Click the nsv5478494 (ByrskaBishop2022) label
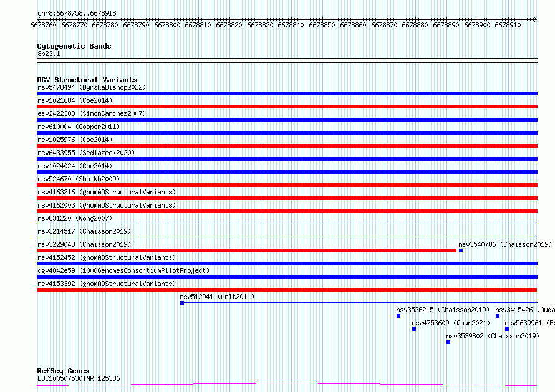 (x=92, y=87)
